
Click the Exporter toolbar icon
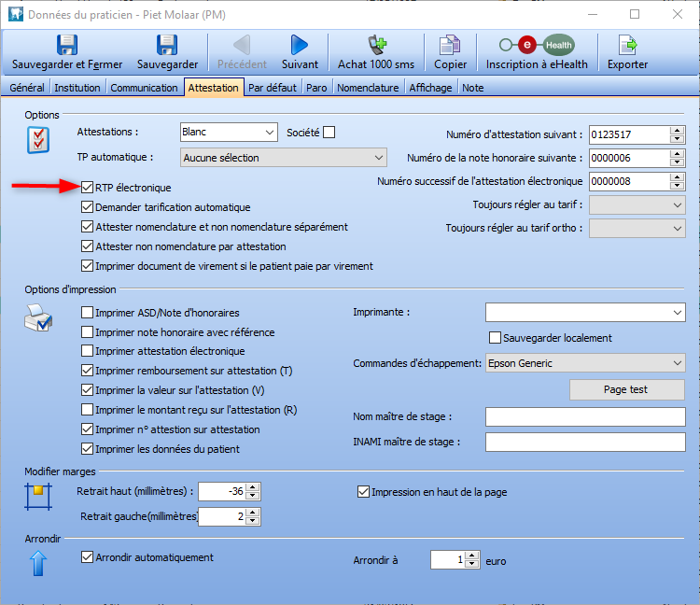tap(627, 45)
